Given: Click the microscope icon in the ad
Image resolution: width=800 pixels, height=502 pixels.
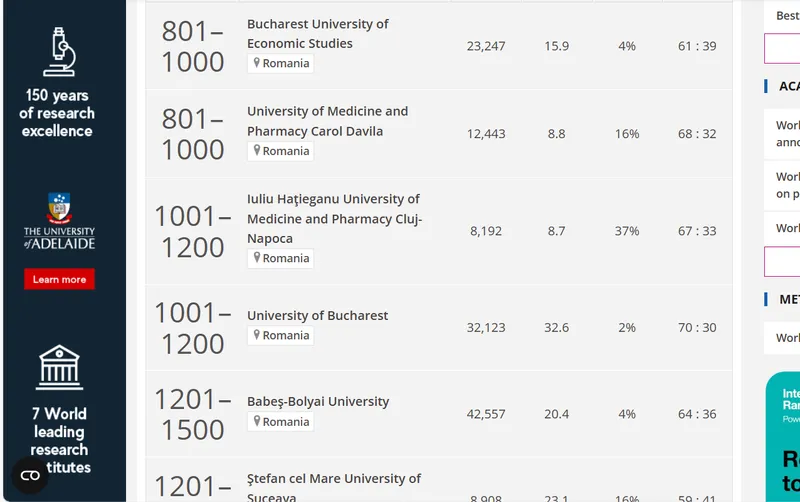Looking at the screenshot, I should [59, 52].
